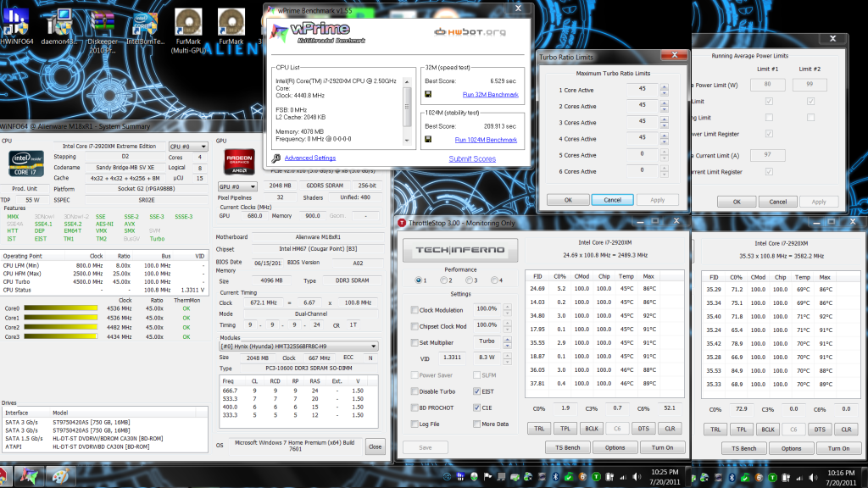The image size is (868, 488).
Task: Click OK in Turbo Ratio Limits dialog
Action: tap(568, 200)
